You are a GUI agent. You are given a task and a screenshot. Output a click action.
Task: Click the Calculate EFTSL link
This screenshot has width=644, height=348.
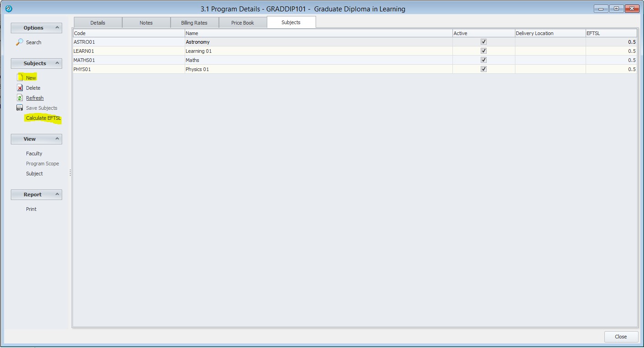(43, 118)
